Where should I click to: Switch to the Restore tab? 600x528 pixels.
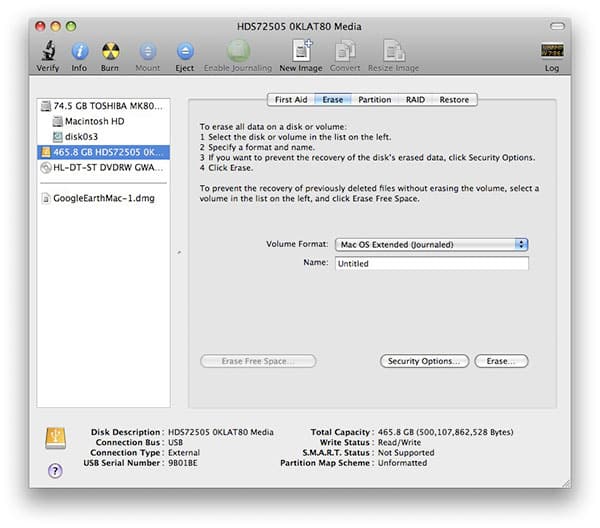click(x=454, y=100)
